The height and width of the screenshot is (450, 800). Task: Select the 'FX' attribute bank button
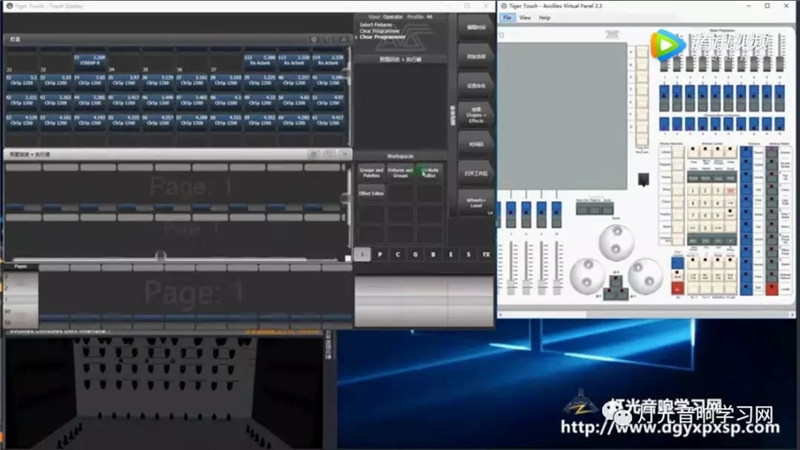coord(486,254)
